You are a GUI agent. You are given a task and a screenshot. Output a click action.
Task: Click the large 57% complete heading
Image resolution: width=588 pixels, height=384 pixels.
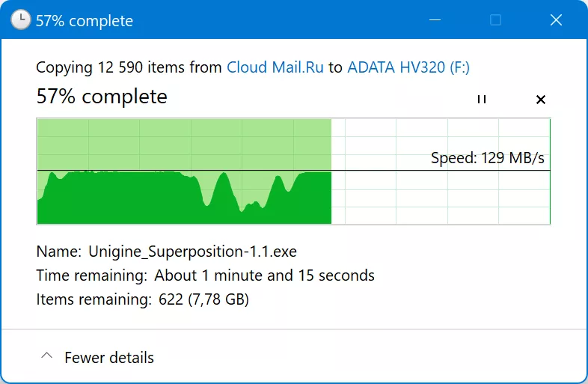click(102, 97)
